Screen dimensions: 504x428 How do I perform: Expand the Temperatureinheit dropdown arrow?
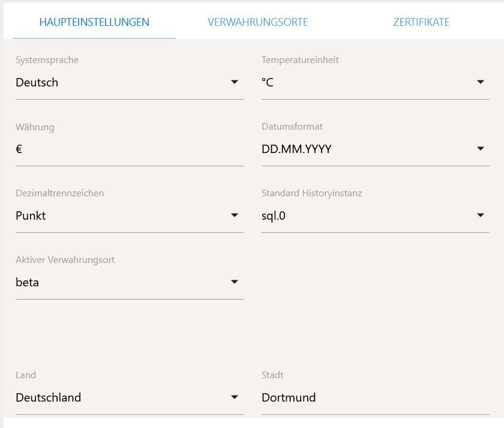click(481, 82)
